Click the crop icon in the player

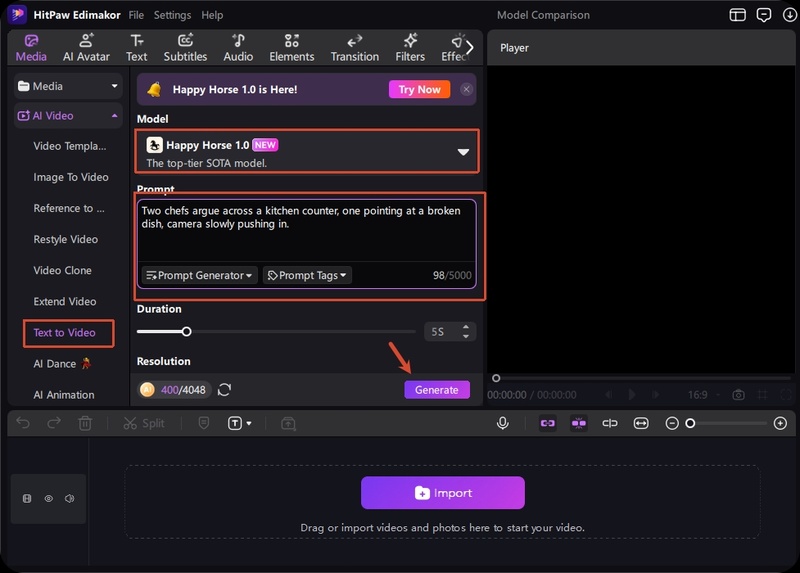click(762, 395)
